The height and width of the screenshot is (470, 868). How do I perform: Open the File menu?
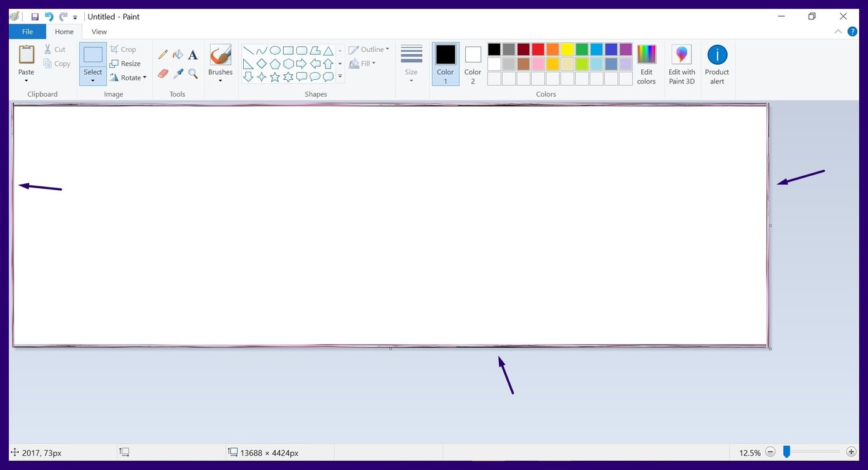tap(27, 31)
